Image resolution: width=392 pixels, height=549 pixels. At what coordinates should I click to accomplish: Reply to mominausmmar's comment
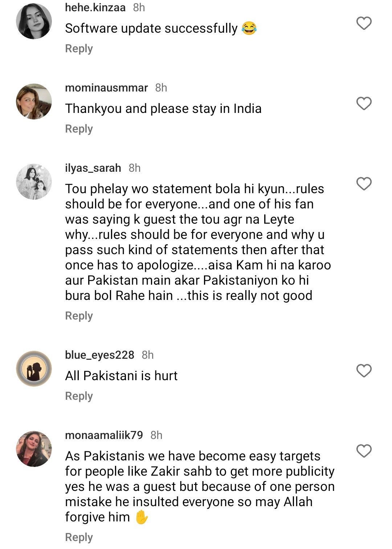[x=79, y=129]
